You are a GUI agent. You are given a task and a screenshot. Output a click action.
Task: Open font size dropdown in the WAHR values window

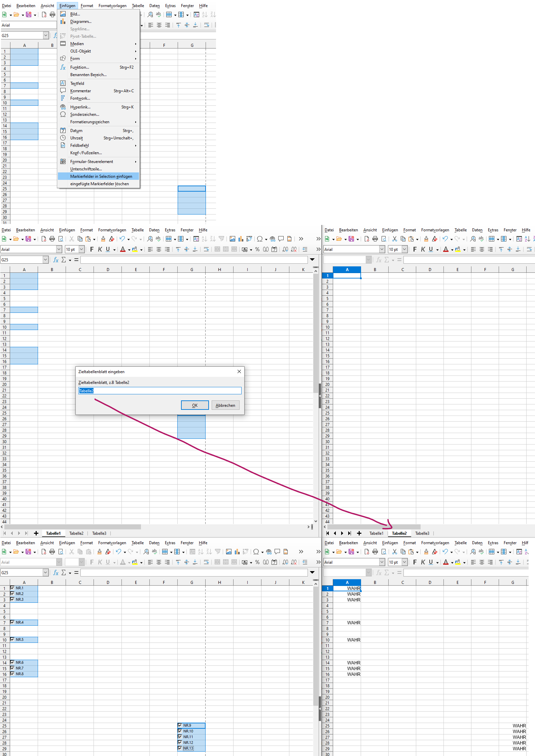coord(404,562)
